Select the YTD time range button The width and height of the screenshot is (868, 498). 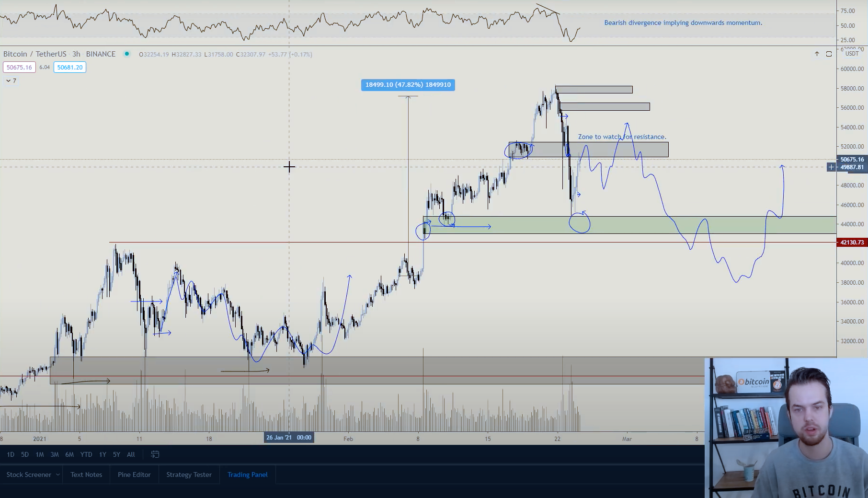tap(86, 454)
